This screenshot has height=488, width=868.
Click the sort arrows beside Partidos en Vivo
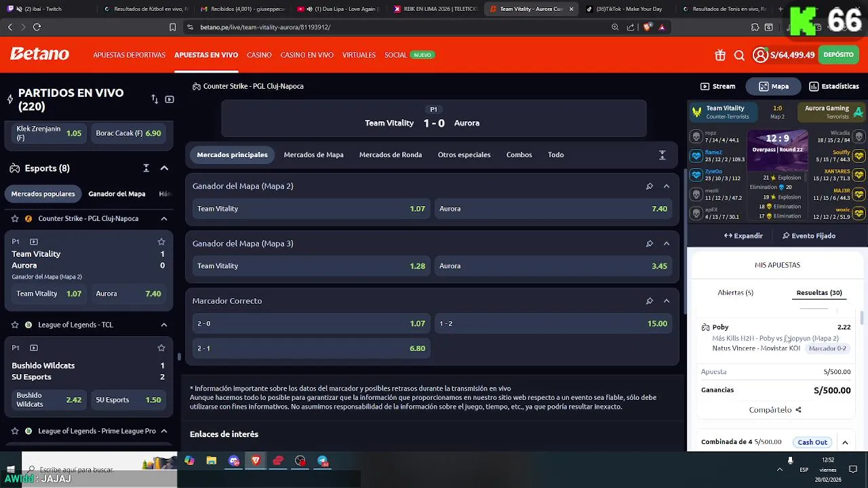(155, 99)
